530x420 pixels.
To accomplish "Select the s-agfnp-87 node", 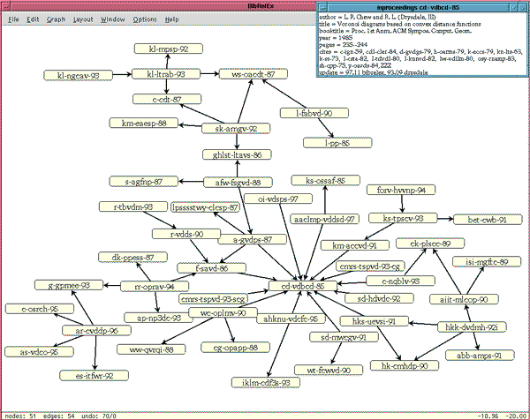I will tap(144, 182).
